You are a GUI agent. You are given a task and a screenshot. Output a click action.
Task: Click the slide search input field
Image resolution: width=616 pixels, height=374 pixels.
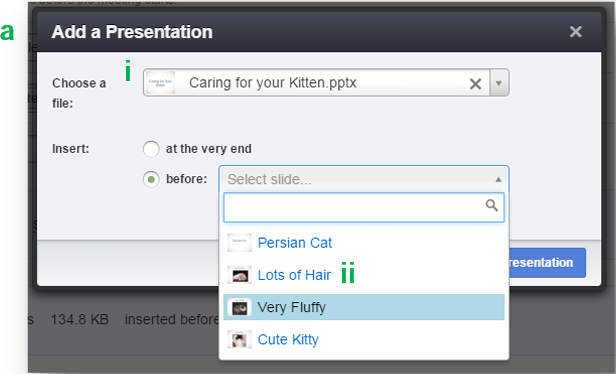[364, 207]
